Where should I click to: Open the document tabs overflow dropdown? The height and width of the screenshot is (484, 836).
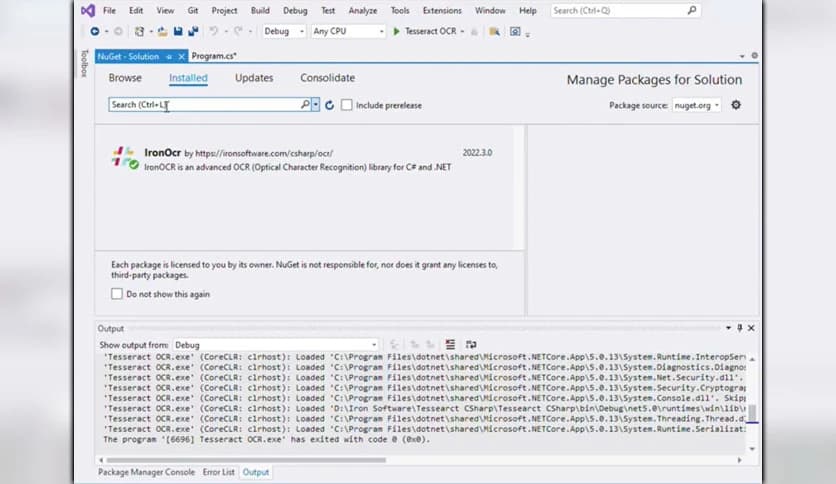742,56
